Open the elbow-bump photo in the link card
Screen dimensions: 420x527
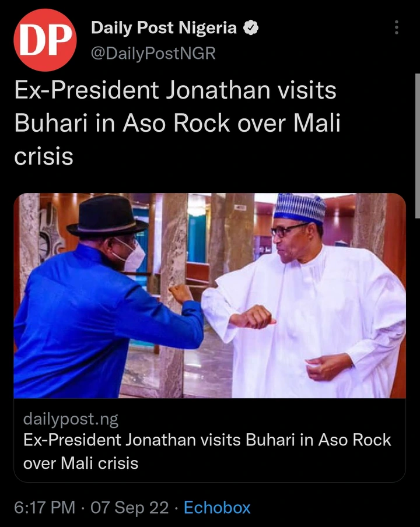pos(209,296)
